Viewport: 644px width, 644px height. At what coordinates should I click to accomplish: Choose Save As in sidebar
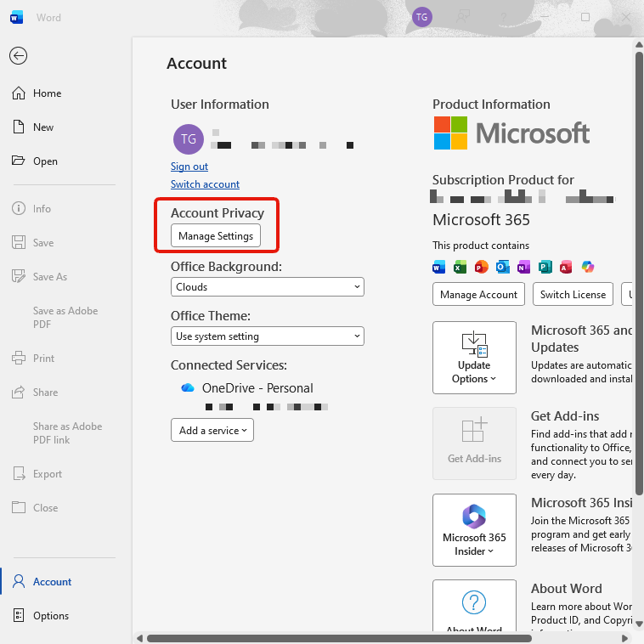click(39, 277)
